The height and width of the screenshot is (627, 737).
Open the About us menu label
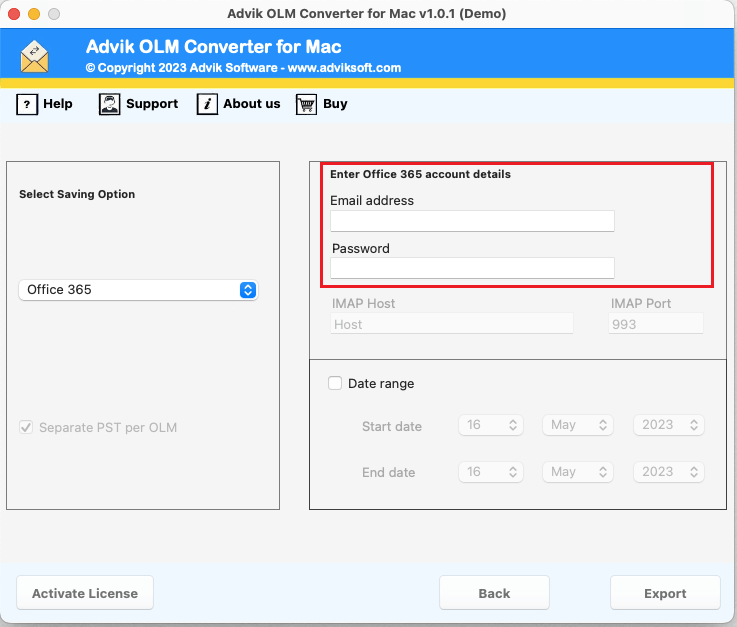pos(251,103)
